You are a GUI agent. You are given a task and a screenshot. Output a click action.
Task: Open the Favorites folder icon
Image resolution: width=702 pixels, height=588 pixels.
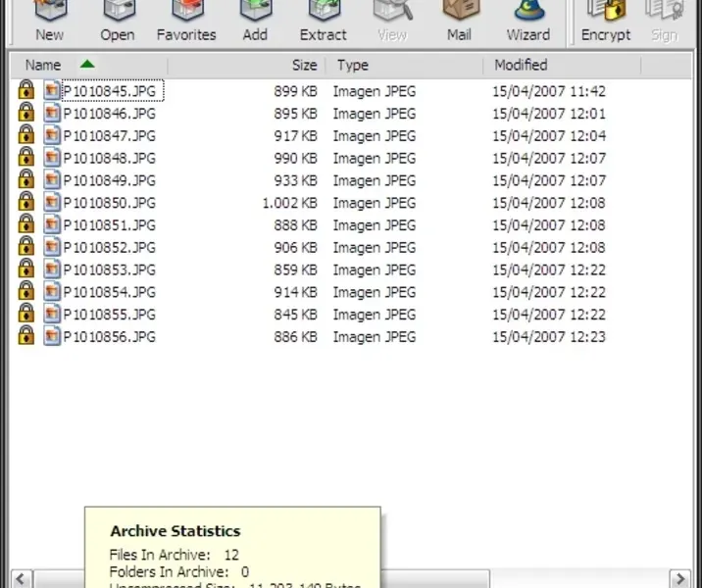pyautogui.click(x=186, y=21)
